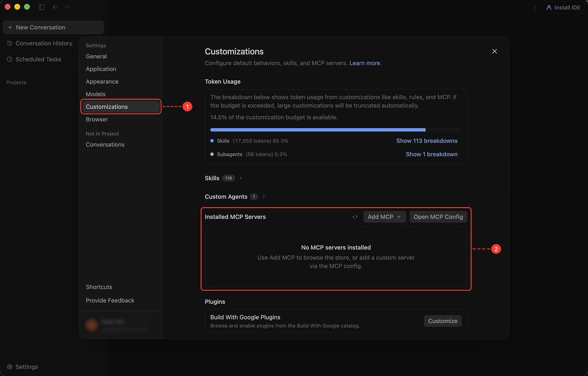Click the token usage progress bar
Viewport: 588px width, 376px height.
336,130
